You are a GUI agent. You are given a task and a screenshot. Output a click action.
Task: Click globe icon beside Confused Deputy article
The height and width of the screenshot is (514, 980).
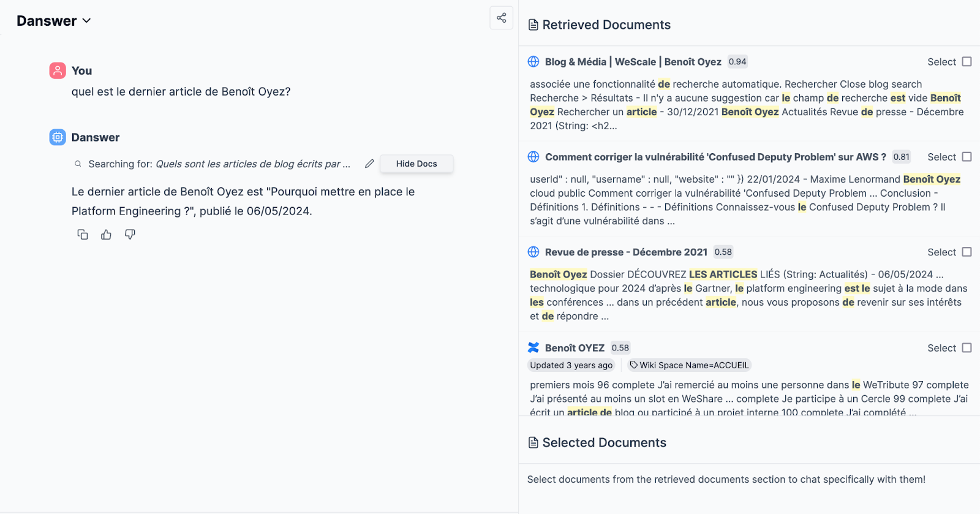coord(533,157)
